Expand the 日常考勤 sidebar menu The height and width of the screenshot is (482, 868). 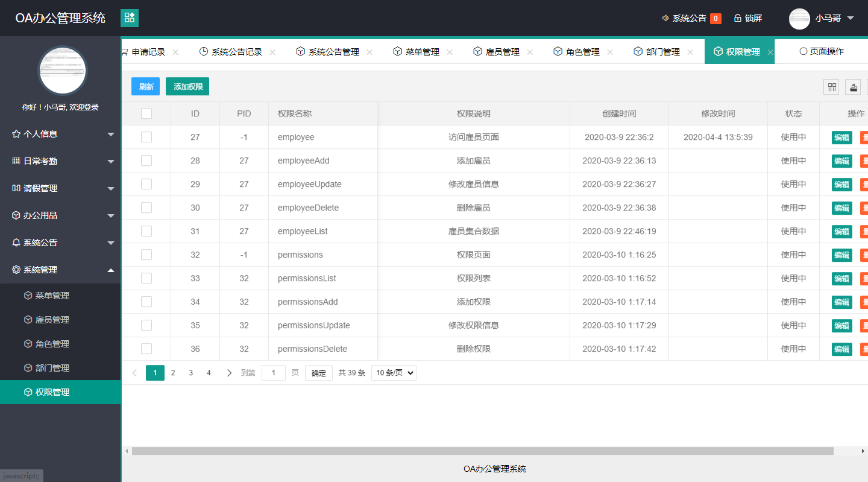pyautogui.click(x=60, y=161)
